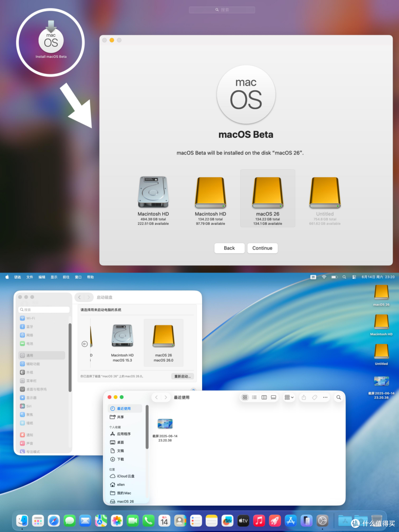Open iCloud 云盘 in Finder sidebar
Image resolution: width=399 pixels, height=532 pixels.
125,476
